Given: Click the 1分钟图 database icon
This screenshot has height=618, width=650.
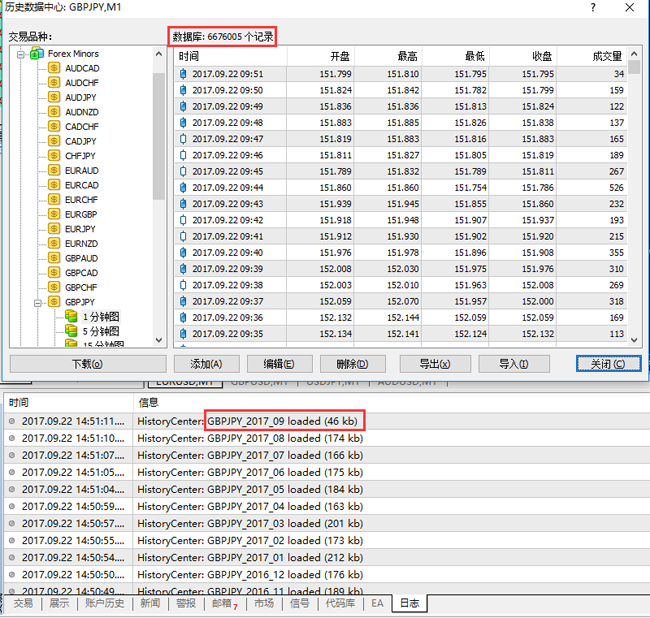Looking at the screenshot, I should pyautogui.click(x=71, y=317).
